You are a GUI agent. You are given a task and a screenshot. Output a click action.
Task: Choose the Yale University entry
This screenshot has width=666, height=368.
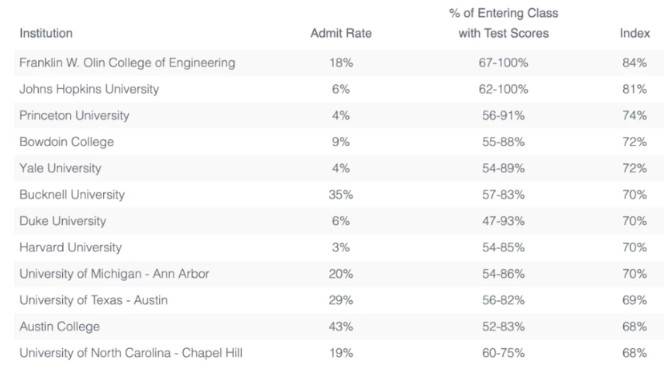tap(60, 168)
